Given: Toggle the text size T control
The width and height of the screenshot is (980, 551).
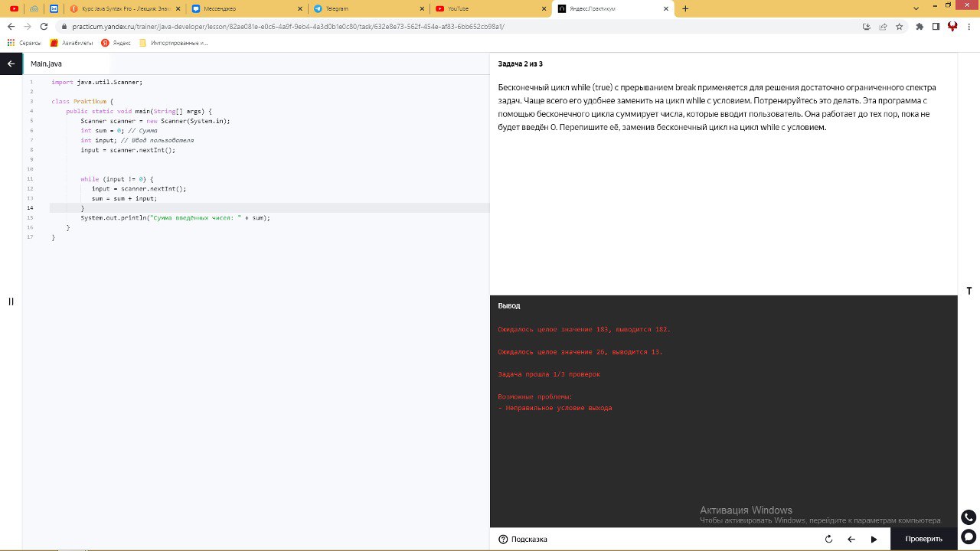Looking at the screenshot, I should [x=969, y=291].
